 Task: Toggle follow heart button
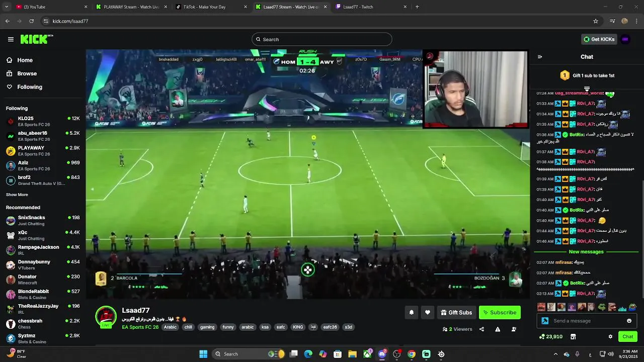(428, 312)
